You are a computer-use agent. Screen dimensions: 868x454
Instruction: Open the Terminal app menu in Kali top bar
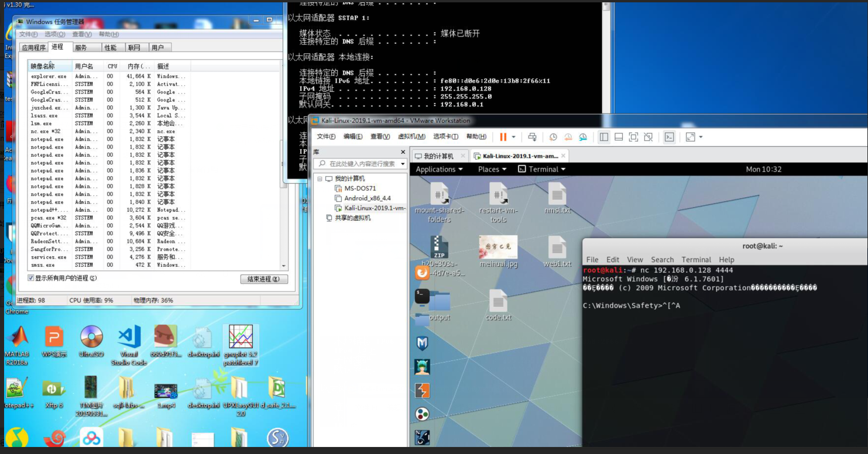542,169
